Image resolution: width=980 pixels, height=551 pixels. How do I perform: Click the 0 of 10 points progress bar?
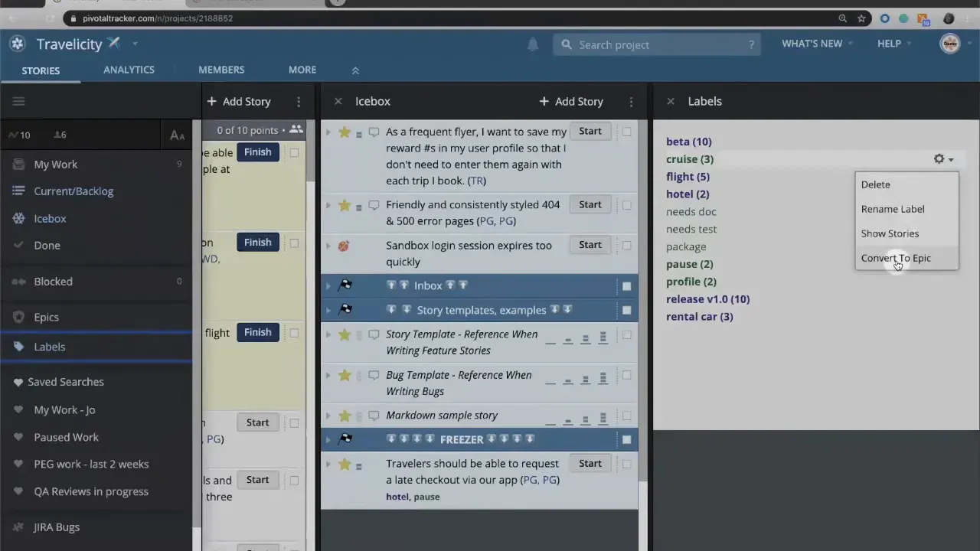pos(247,130)
